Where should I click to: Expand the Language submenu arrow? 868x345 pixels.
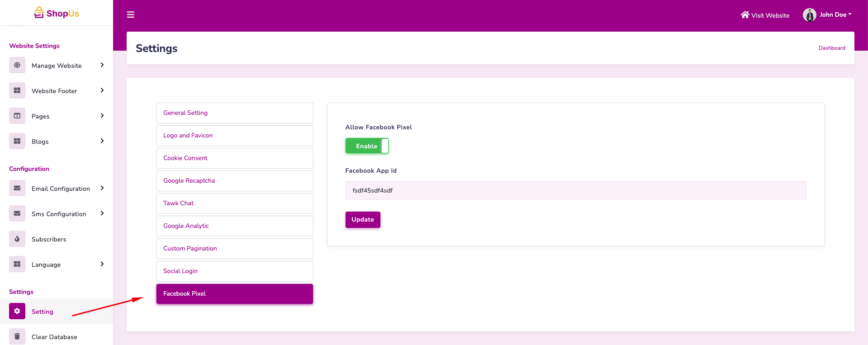[x=102, y=264]
